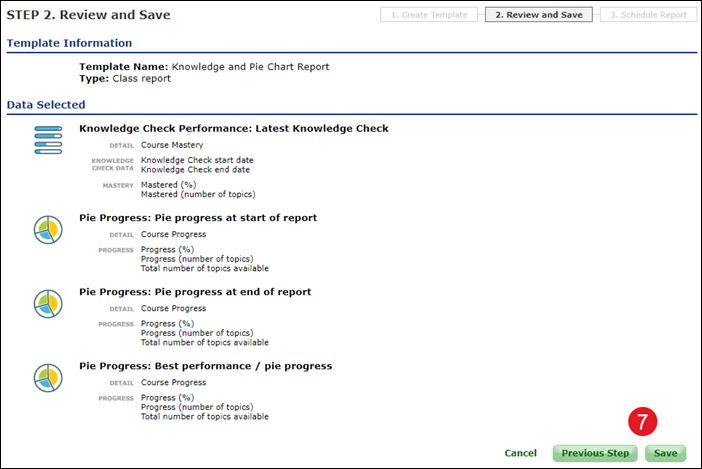Save the report template
702x469 pixels.
[x=665, y=453]
